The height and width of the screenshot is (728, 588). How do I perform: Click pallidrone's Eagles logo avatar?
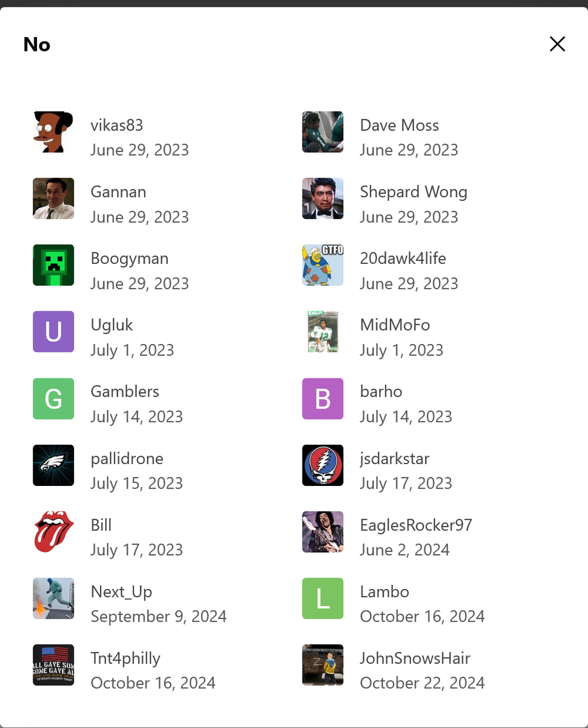53,465
